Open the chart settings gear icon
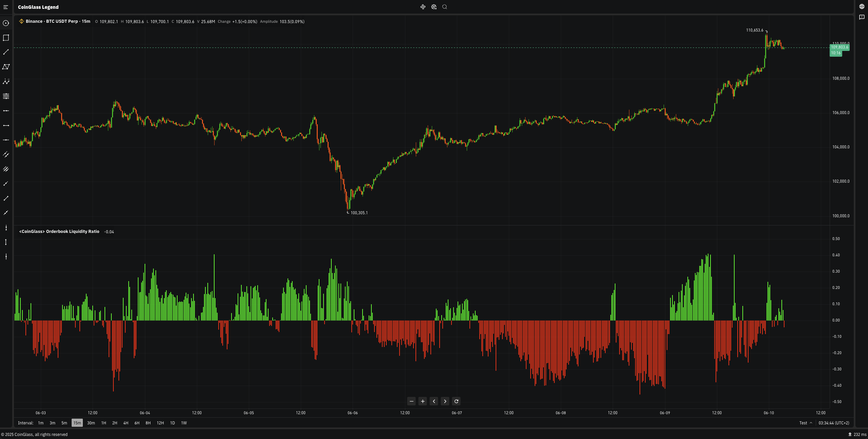Screen dimensions: 868x439 pos(434,7)
